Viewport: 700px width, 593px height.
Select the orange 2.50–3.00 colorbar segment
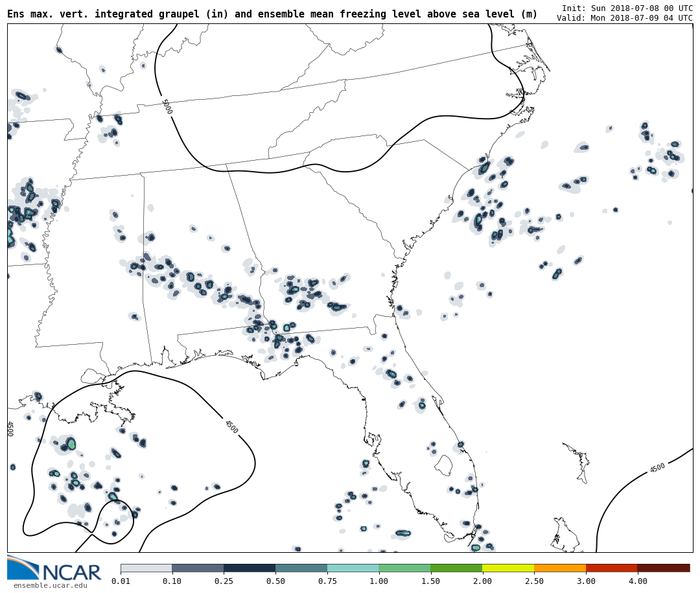point(559,568)
